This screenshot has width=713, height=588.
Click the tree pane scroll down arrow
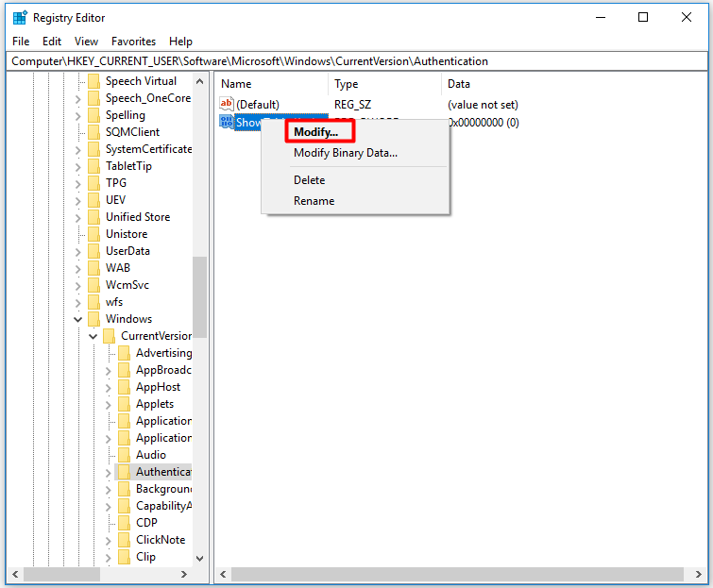coord(199,559)
